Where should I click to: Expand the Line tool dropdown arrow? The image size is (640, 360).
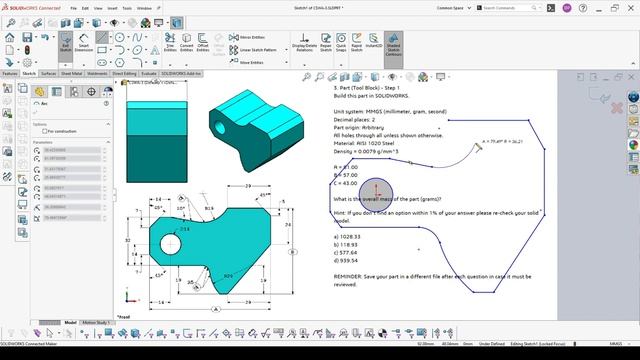point(111,38)
